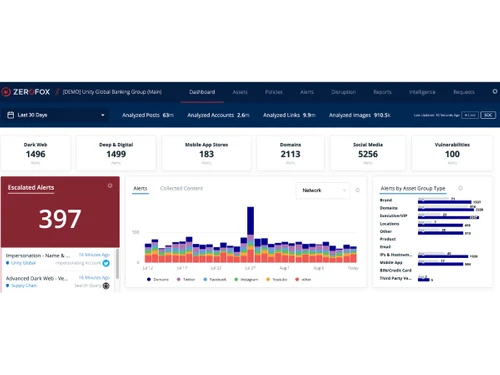Viewport: 500px width, 375px height.
Task: Click the calendar icon beside Last 30 Days
Action: [x=10, y=115]
